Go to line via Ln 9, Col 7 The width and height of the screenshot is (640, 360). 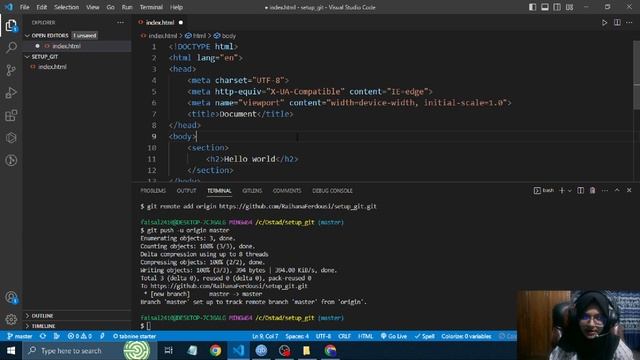(x=265, y=336)
